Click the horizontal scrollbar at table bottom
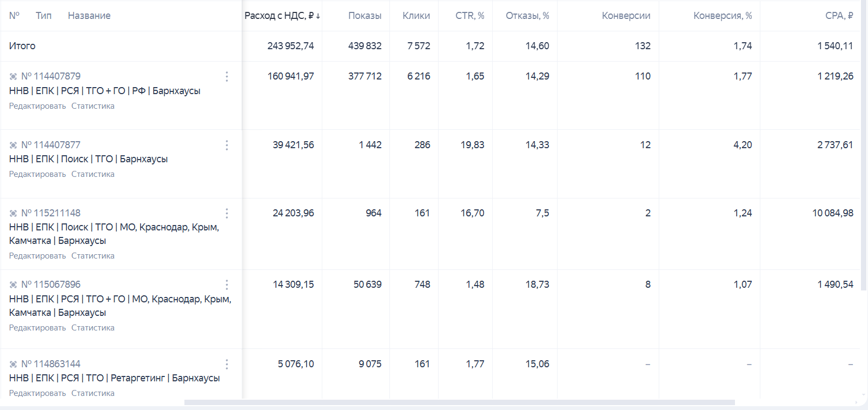 [x=459, y=402]
